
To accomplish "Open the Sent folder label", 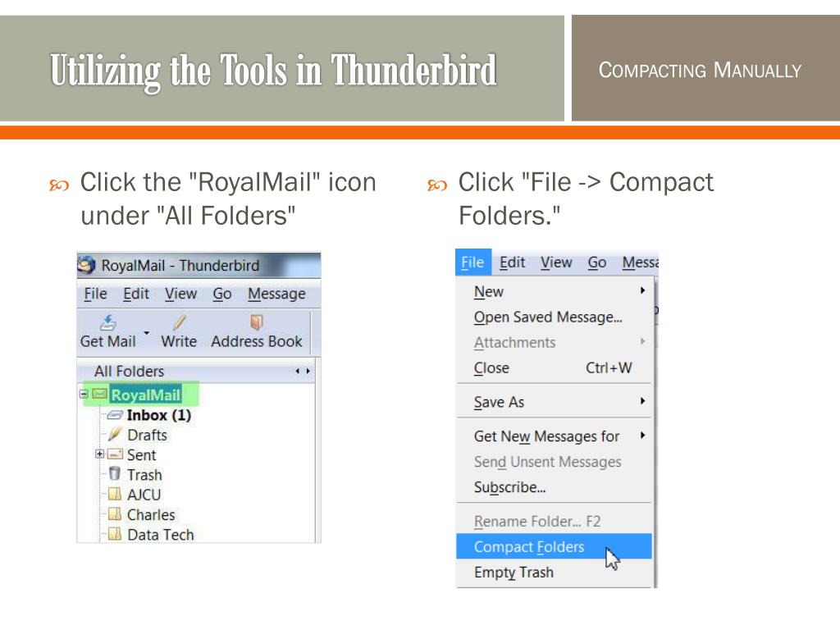I will [x=141, y=454].
